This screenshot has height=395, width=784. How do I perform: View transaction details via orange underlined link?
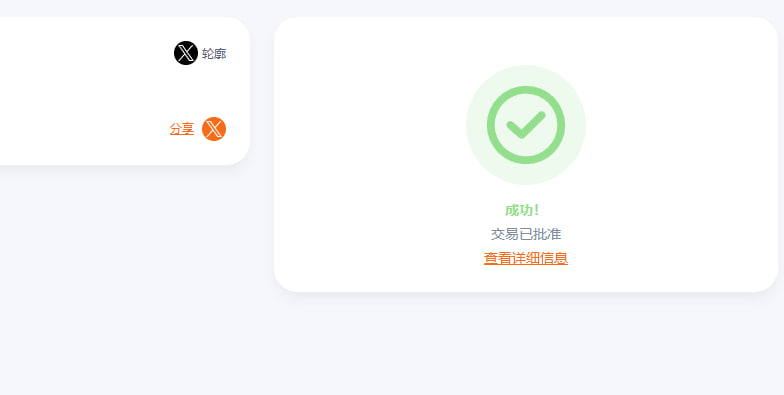526,258
